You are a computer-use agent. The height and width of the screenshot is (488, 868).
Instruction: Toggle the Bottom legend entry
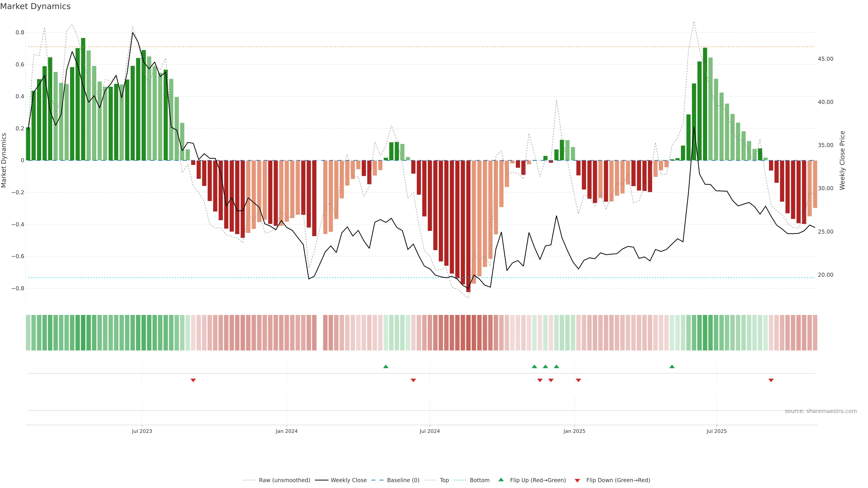tap(479, 480)
